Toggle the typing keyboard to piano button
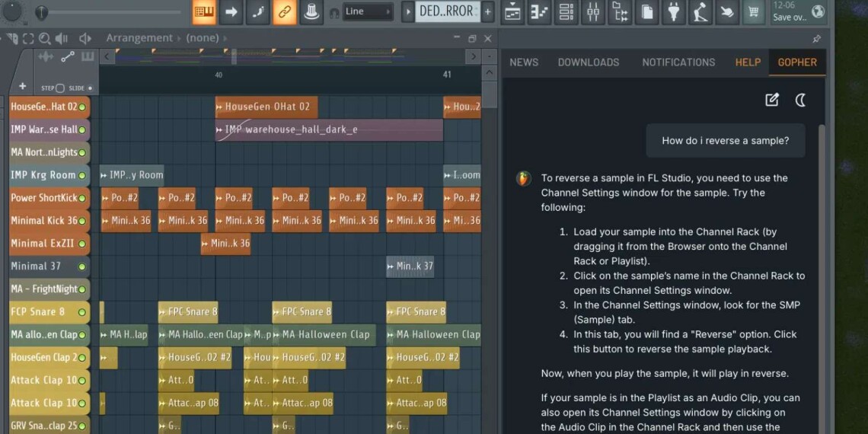 (x=204, y=11)
